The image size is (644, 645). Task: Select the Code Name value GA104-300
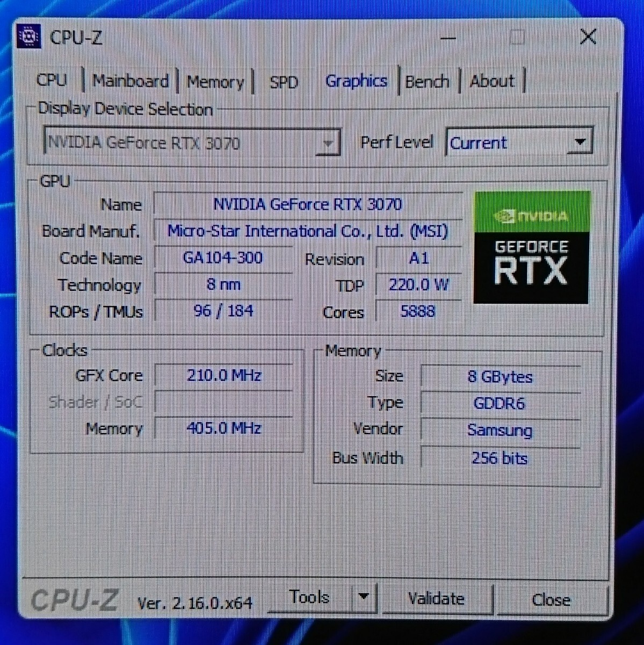click(223, 257)
